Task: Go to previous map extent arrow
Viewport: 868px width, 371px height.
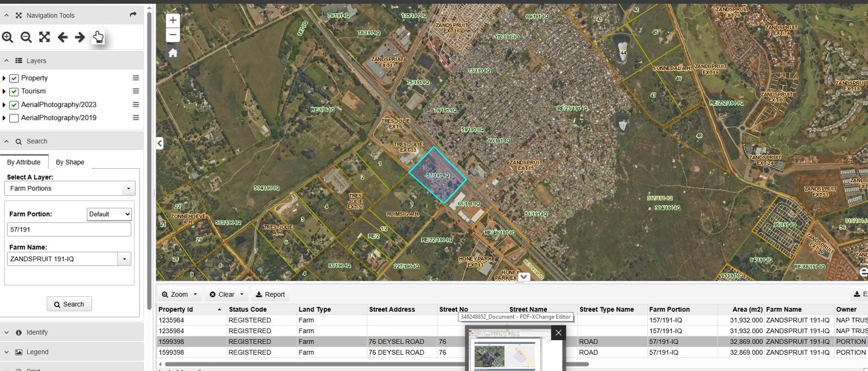Action: [62, 37]
